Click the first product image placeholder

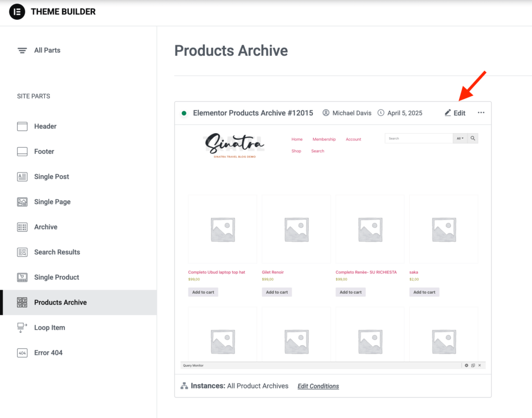click(222, 229)
